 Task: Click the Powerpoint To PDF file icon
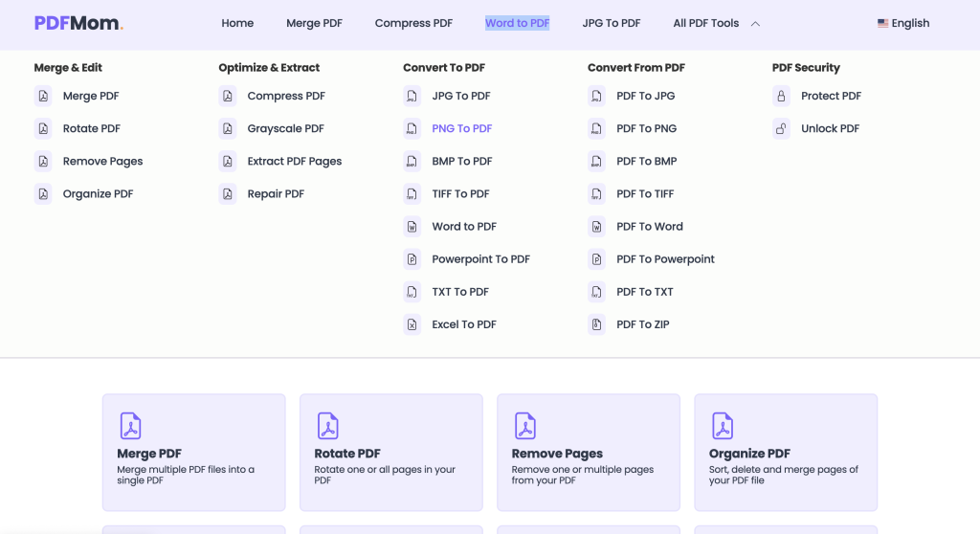point(412,259)
